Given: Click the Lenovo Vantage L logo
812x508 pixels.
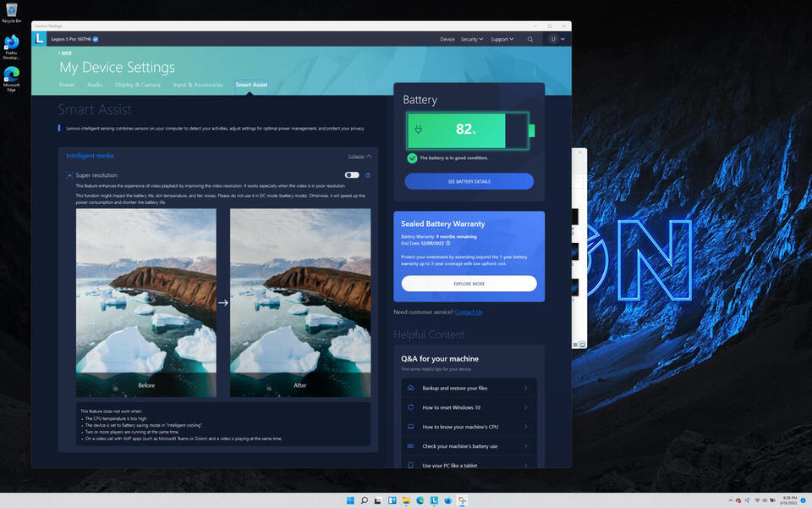Looking at the screenshot, I should pos(39,39).
